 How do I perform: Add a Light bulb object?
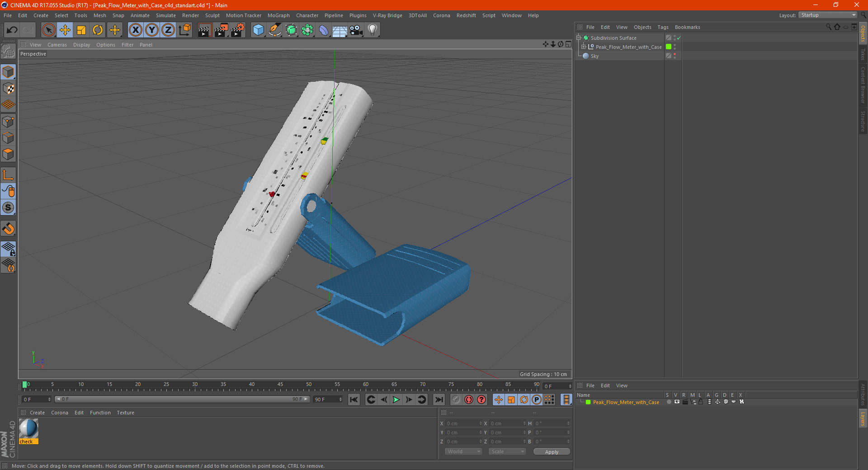[x=373, y=30]
